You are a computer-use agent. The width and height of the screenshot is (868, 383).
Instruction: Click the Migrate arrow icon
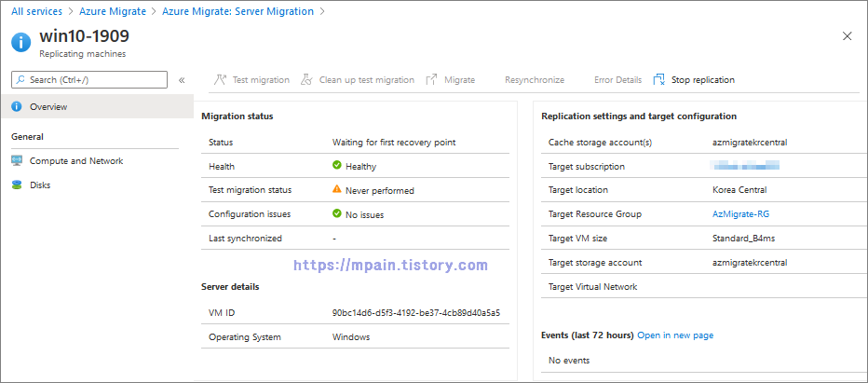click(x=432, y=80)
